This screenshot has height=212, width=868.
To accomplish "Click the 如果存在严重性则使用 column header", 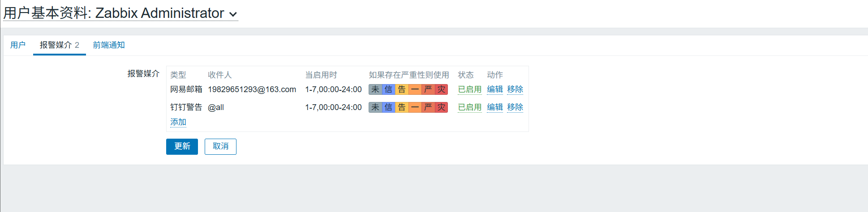I will click(409, 75).
